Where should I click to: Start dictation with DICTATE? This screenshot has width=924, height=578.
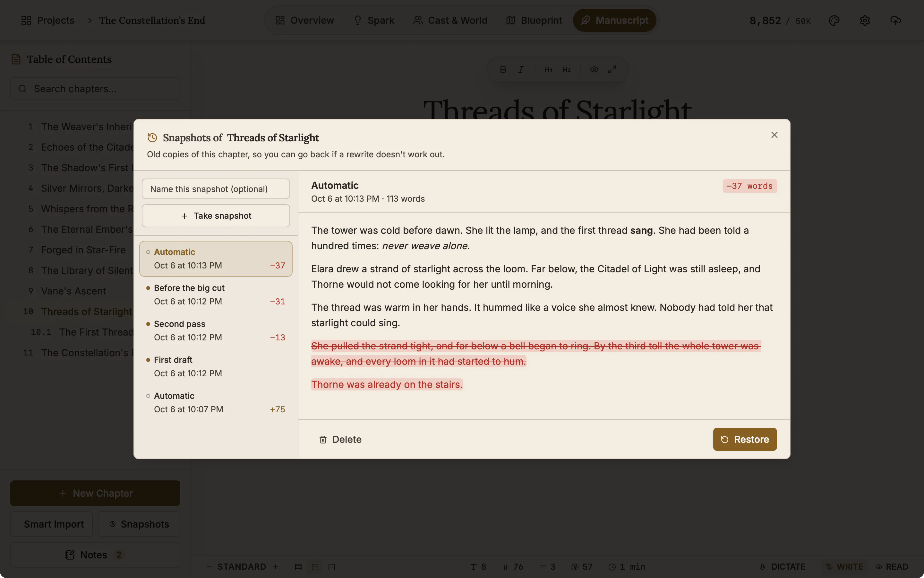pyautogui.click(x=782, y=566)
